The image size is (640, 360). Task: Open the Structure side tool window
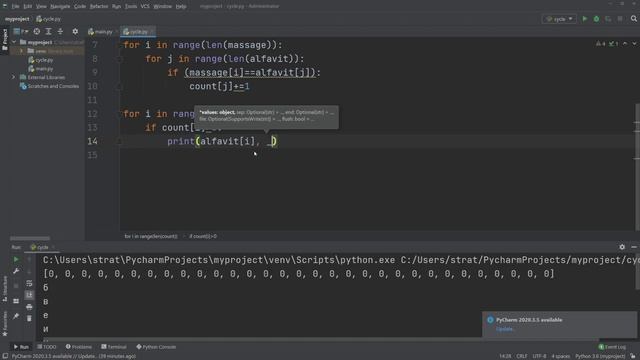click(x=4, y=289)
